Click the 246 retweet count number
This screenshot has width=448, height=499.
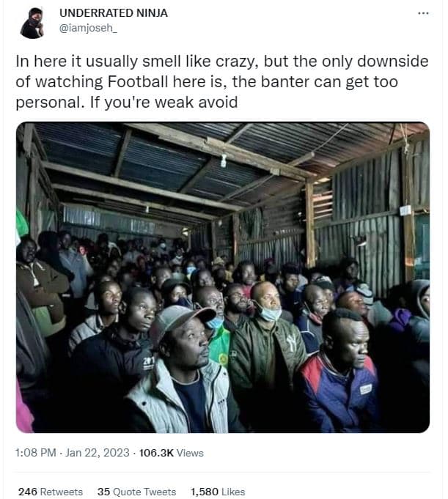click(27, 492)
